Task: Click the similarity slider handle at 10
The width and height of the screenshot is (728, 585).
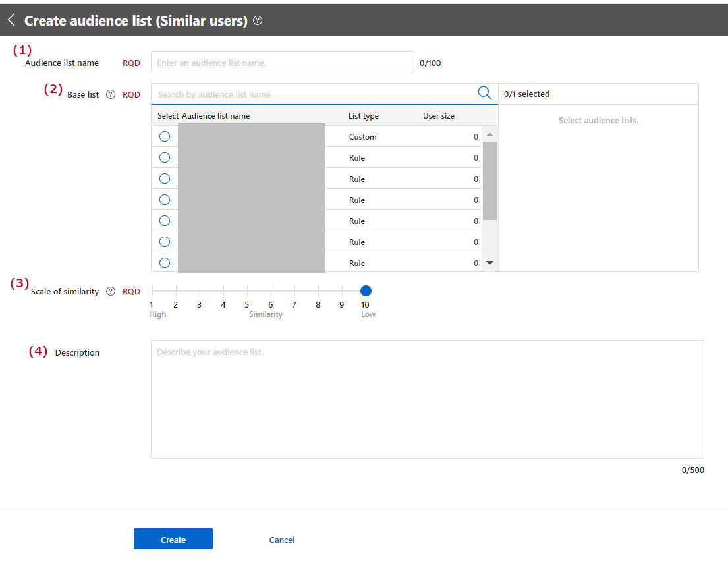Action: click(x=366, y=291)
